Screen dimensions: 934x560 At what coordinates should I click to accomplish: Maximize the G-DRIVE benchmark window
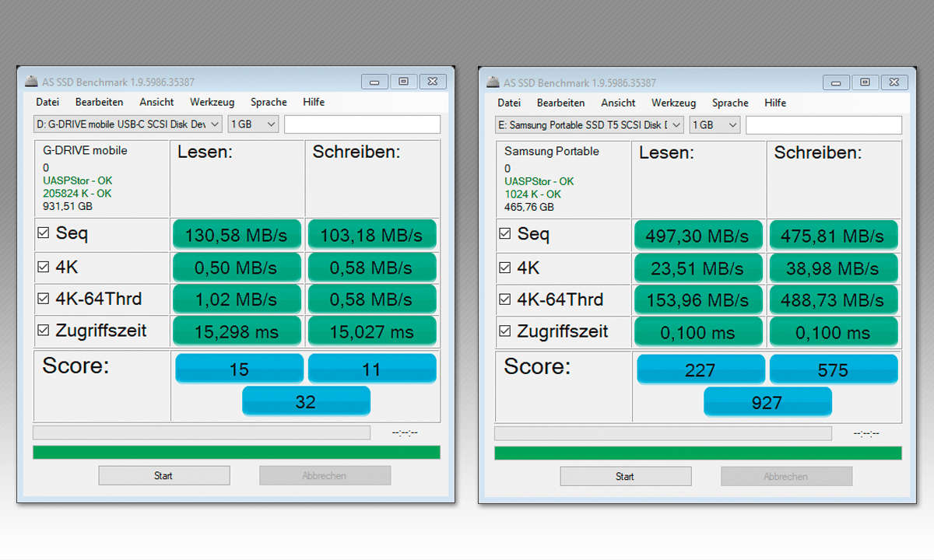(403, 81)
